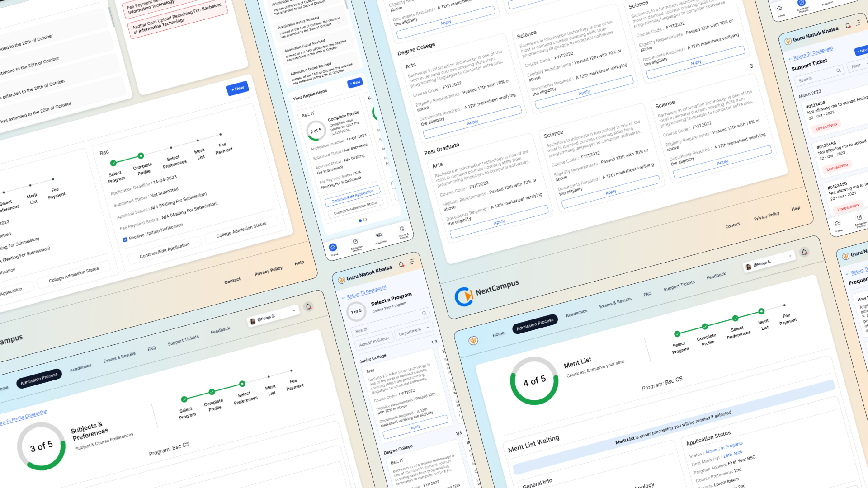Expand @Pooja S. user dropdown in Merit List window
868x488 pixels.
point(790,256)
